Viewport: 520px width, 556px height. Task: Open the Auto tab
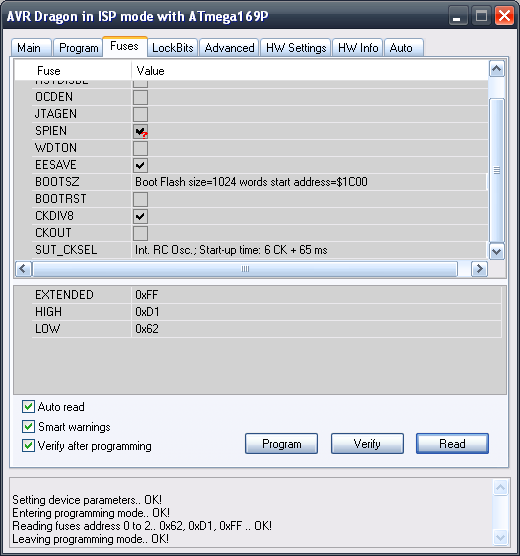[404, 48]
